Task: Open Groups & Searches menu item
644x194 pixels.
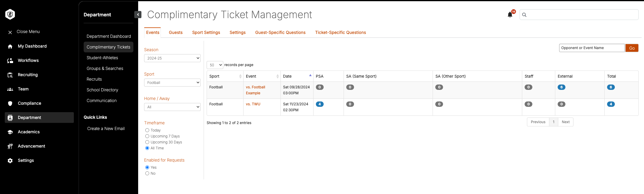Action: pyautogui.click(x=105, y=68)
